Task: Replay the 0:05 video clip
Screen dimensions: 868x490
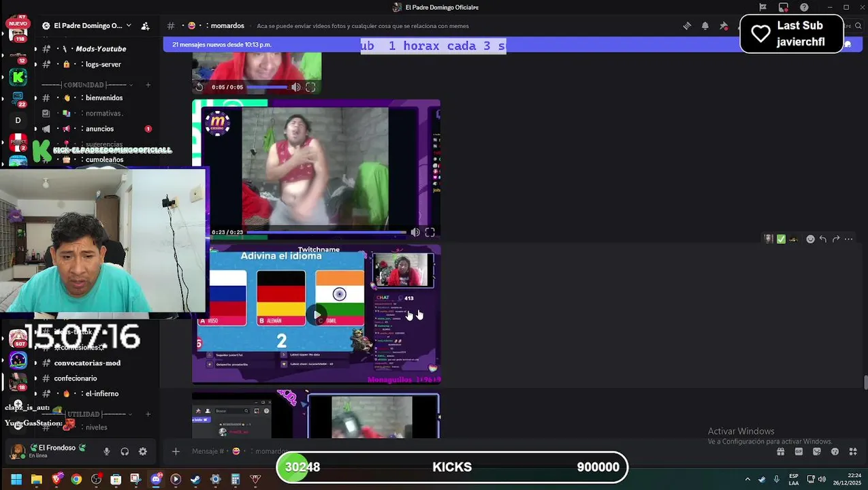Action: click(x=199, y=87)
